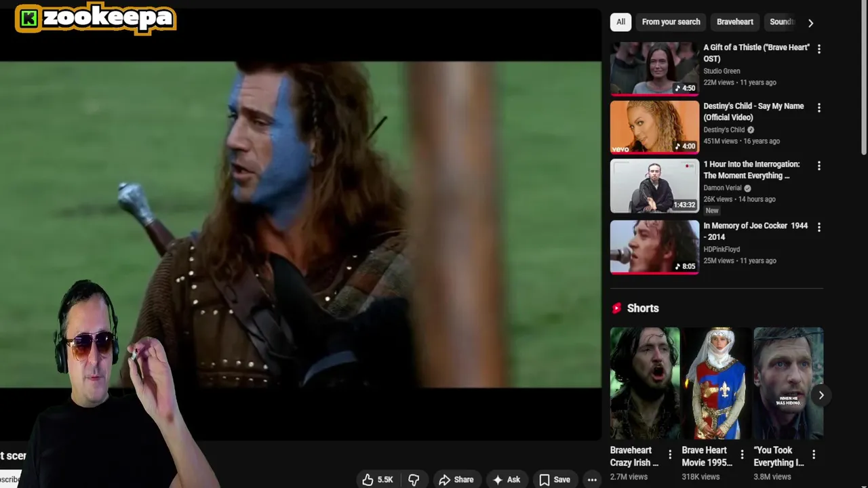
Task: Open A Gift of a Thistle thumbnail
Action: coord(654,68)
